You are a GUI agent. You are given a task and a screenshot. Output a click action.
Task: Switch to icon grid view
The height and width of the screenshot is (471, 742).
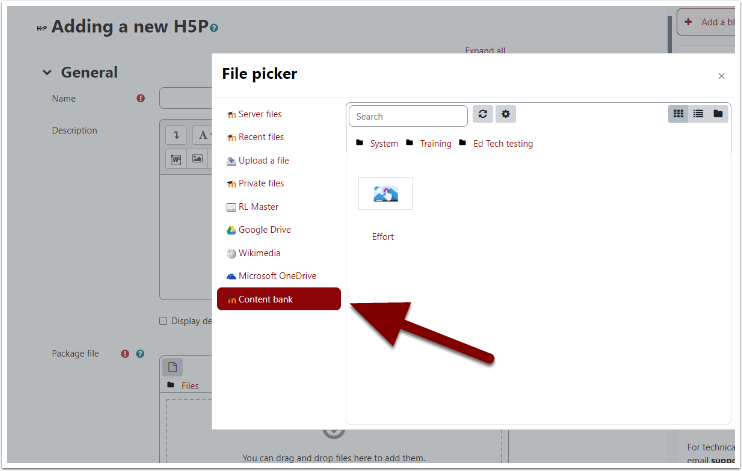coord(678,114)
